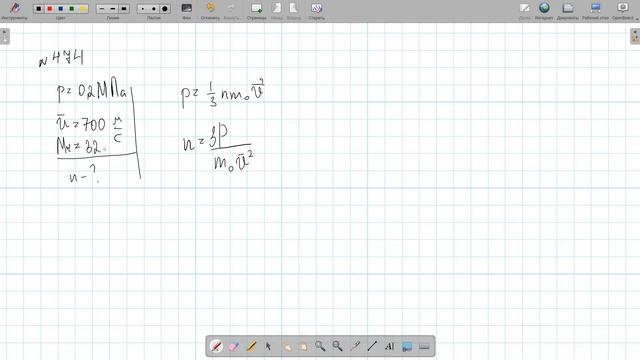Select the straight line tool

coord(372,347)
